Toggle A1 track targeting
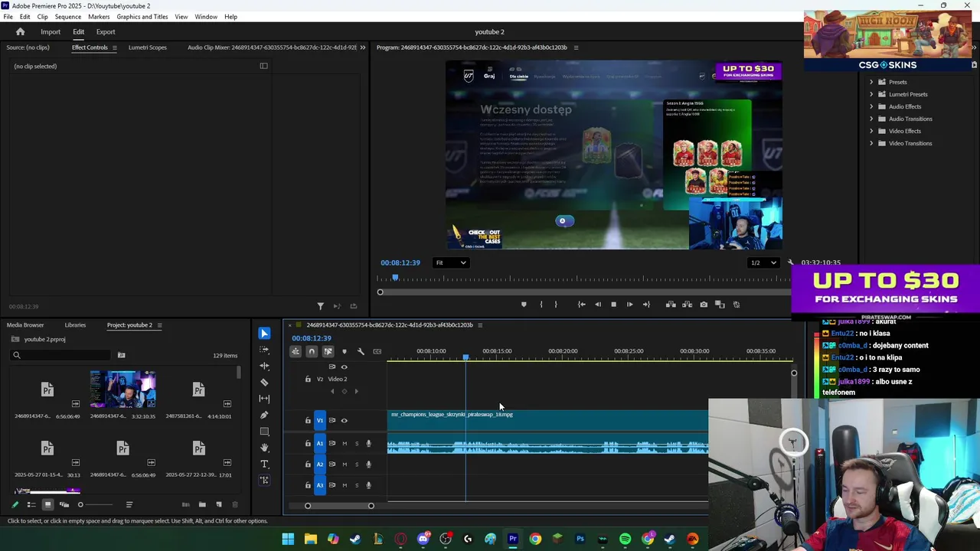This screenshot has height=551, width=980. tap(320, 444)
